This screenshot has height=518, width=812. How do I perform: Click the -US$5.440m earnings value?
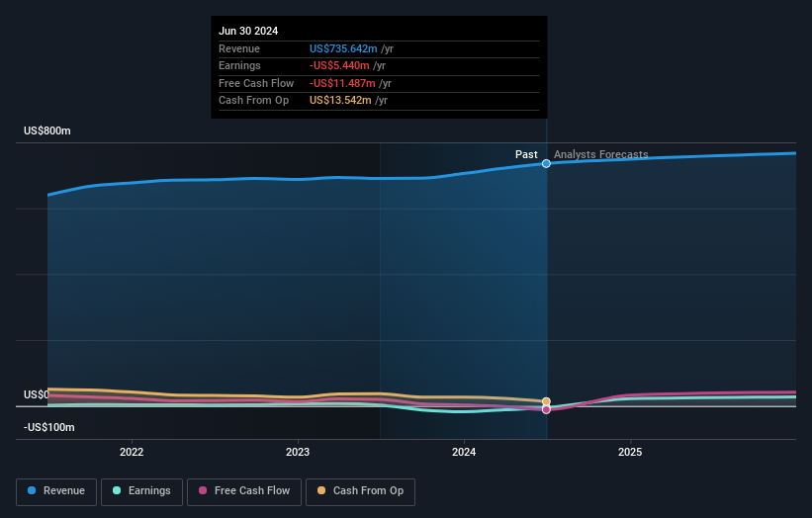click(339, 65)
